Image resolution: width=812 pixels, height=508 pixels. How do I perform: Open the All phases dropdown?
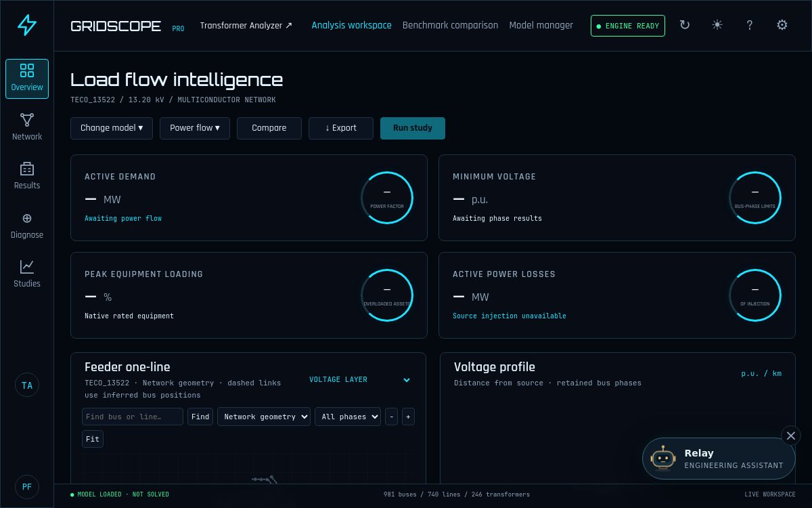348,417
